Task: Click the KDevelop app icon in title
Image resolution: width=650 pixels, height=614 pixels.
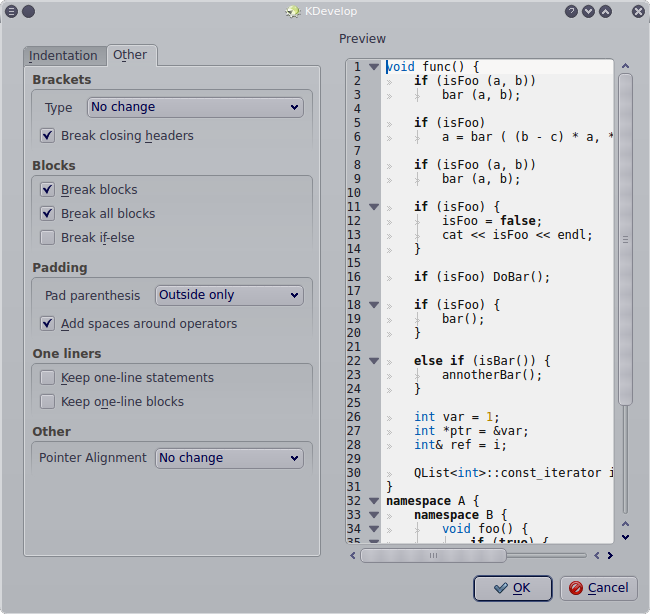Action: click(293, 11)
